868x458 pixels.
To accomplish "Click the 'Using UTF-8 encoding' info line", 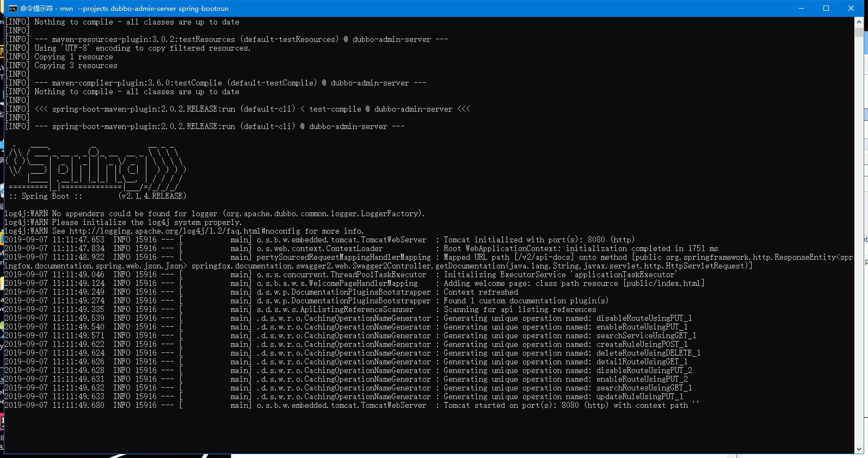I will [128, 48].
